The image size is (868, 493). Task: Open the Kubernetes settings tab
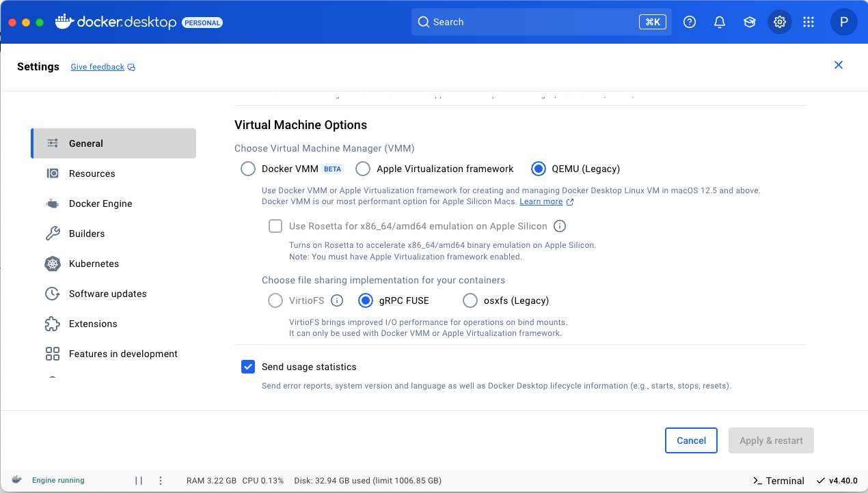[113, 264]
